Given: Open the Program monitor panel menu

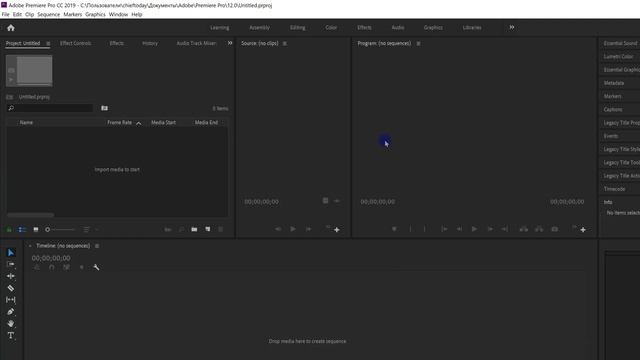Looking at the screenshot, I should (418, 43).
